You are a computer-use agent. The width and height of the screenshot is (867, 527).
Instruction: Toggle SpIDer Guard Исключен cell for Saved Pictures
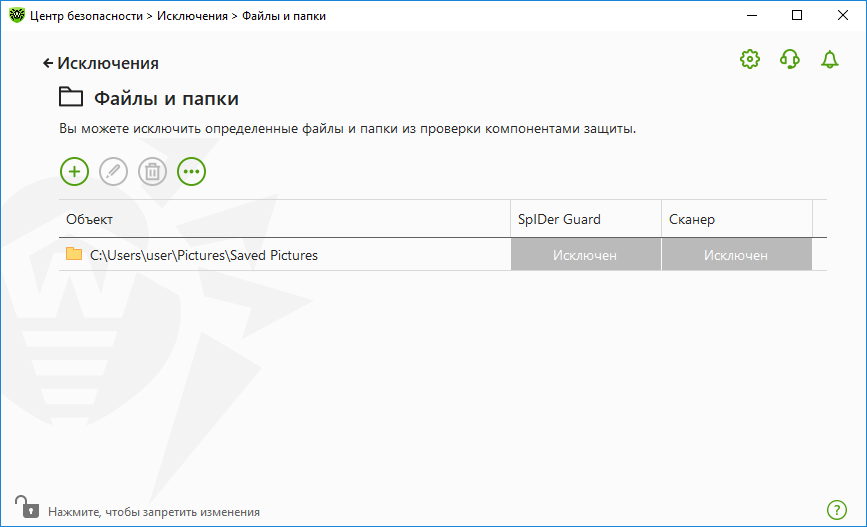click(586, 255)
